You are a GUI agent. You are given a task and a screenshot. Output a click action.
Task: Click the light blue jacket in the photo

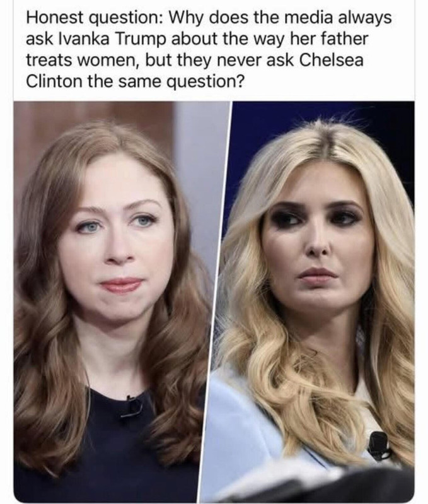click(x=238, y=428)
